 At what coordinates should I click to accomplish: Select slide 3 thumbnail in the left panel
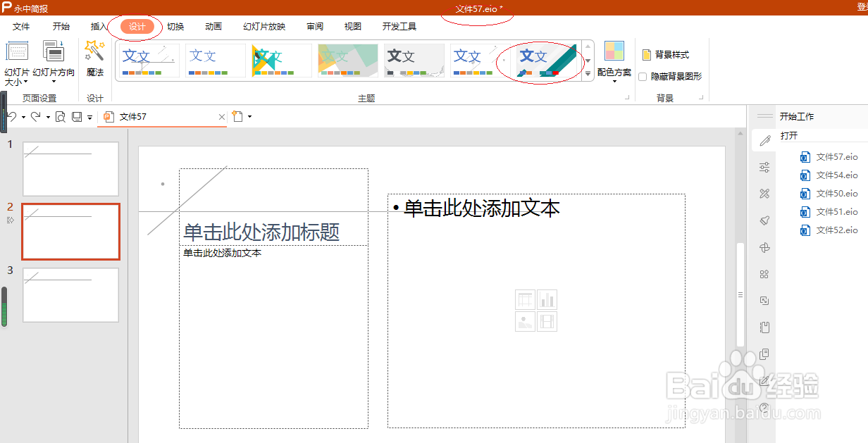(70, 294)
